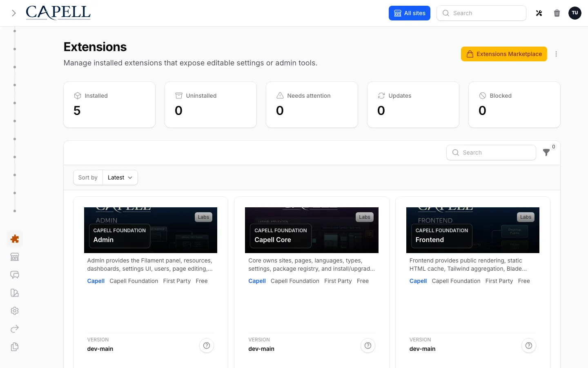Open the TU user avatar menu
The height and width of the screenshot is (368, 588).
tap(575, 13)
